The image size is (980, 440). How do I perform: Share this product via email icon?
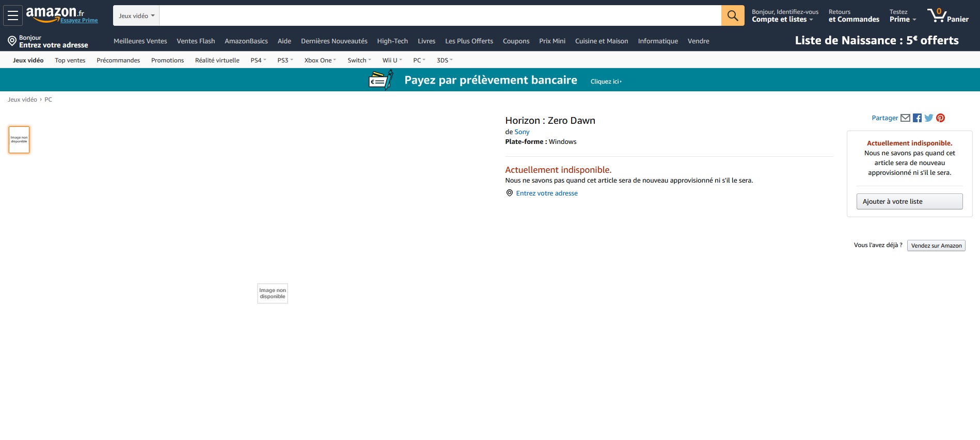905,118
